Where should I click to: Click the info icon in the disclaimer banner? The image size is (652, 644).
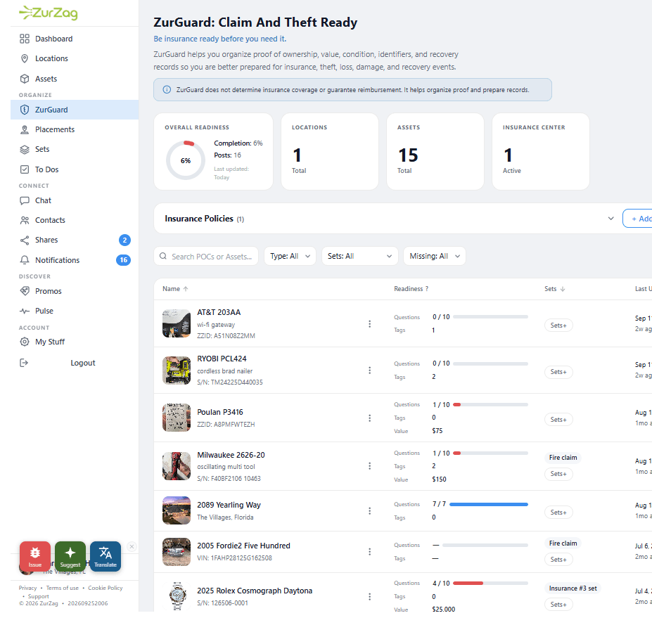[x=167, y=90]
